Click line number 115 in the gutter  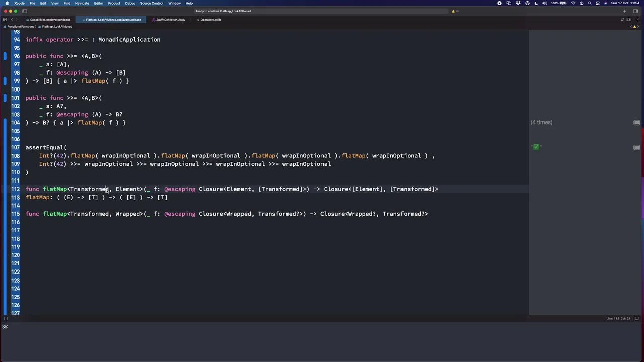15,214
